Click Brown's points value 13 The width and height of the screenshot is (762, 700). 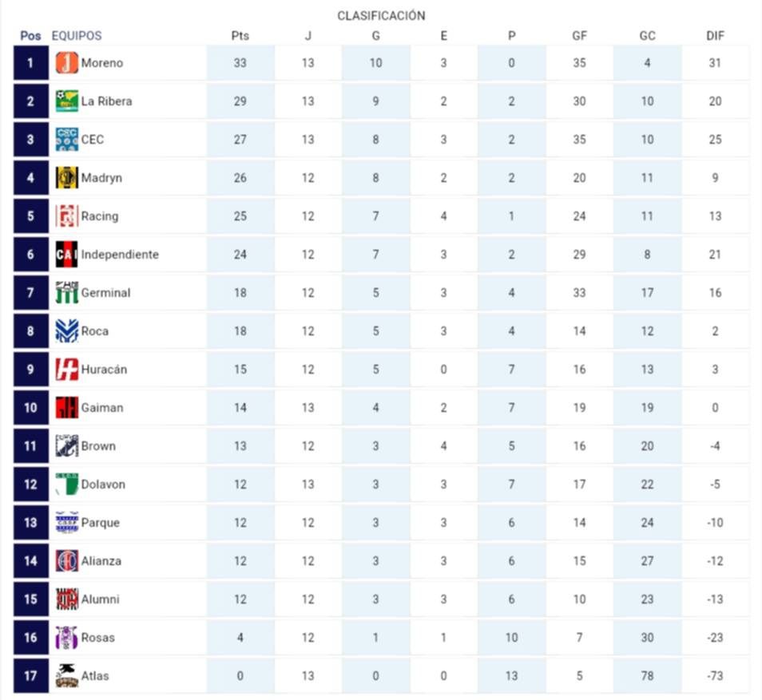pos(240,446)
